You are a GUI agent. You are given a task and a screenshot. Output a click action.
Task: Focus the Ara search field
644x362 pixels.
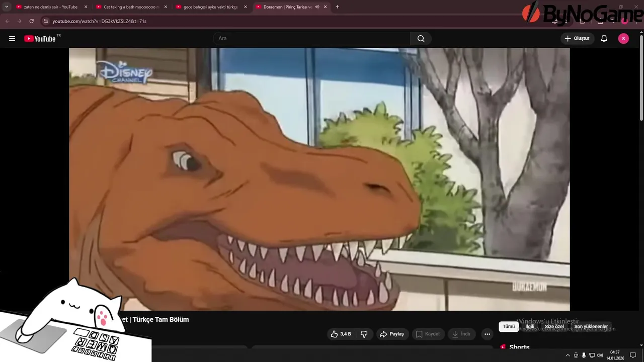click(x=312, y=39)
